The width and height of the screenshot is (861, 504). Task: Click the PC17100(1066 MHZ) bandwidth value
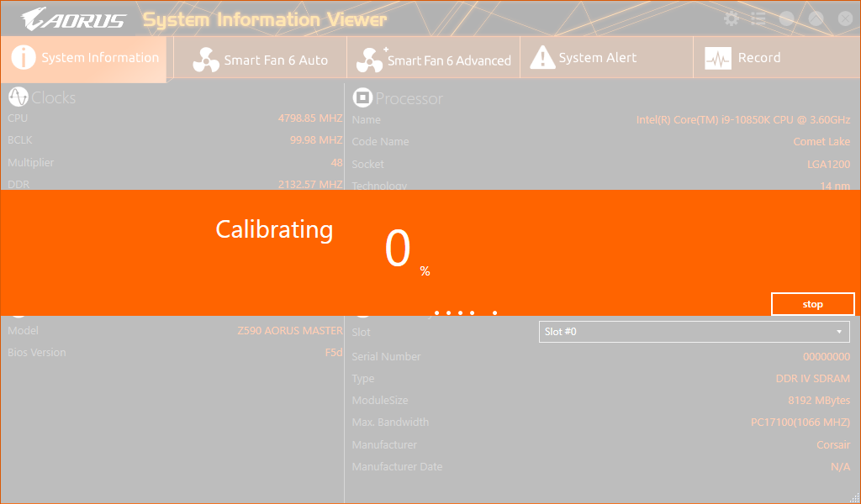800,423
